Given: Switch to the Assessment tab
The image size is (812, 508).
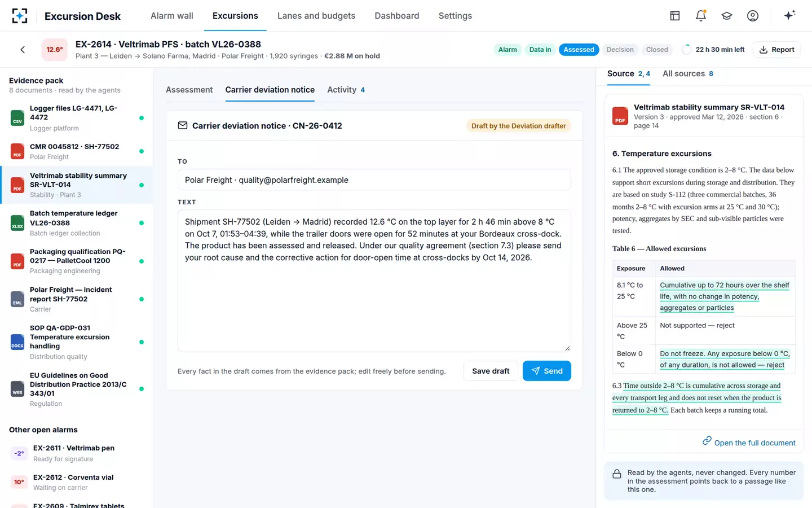Looking at the screenshot, I should 189,90.
